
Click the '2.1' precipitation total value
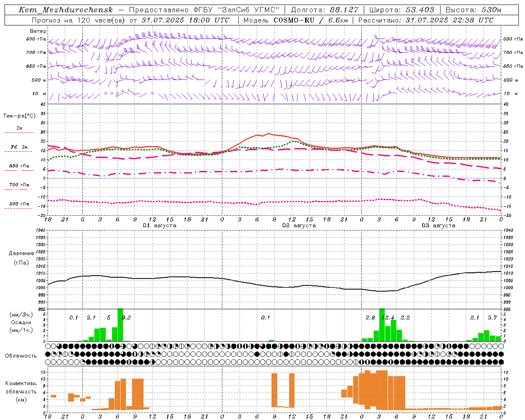(x=475, y=318)
